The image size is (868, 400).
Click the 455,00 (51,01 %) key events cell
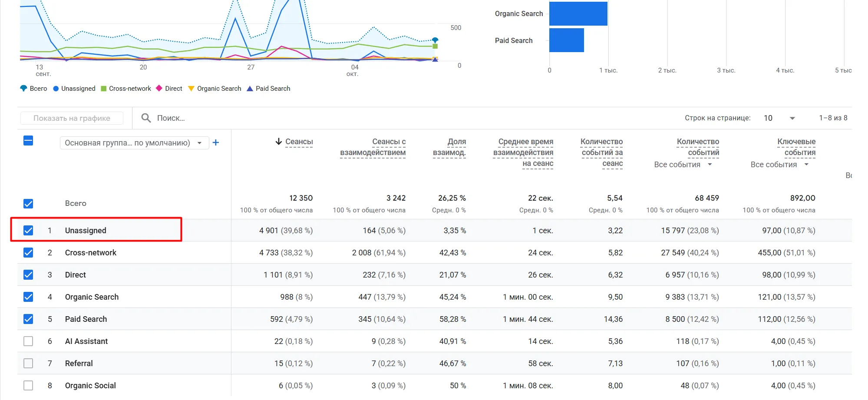coord(786,252)
